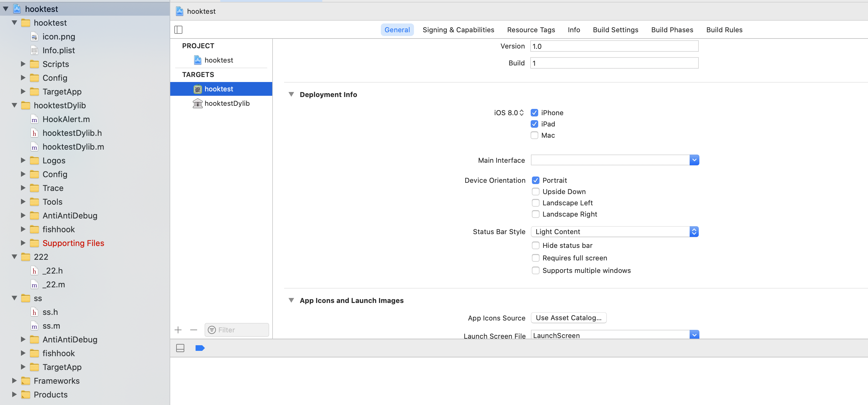868x405 pixels.
Task: Uncheck the iPad device checkbox
Action: (534, 124)
